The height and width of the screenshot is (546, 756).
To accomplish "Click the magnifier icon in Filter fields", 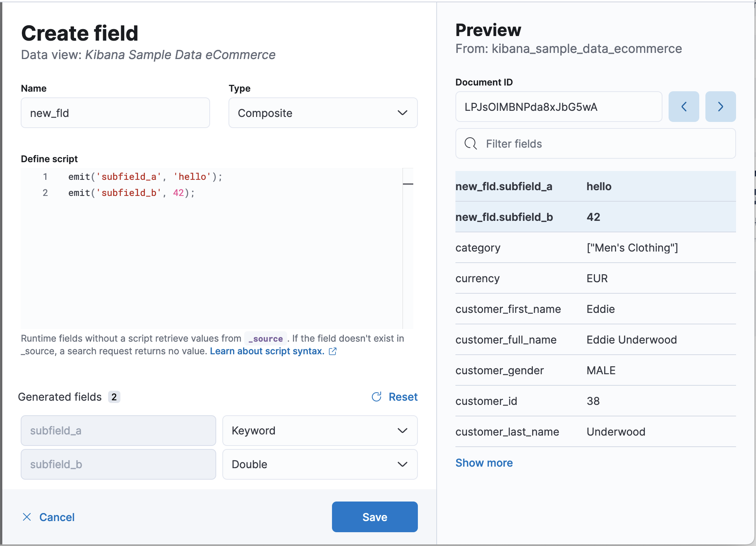I will (471, 143).
